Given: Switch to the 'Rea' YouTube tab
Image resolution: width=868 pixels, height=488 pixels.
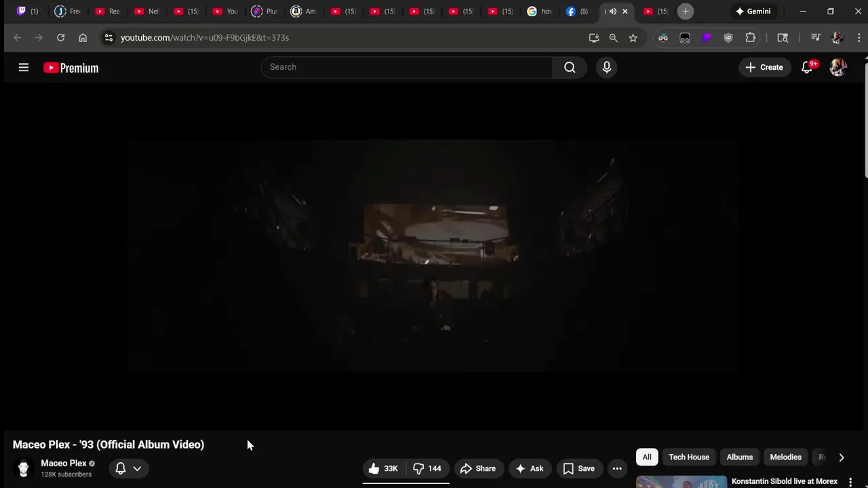Looking at the screenshot, I should pyautogui.click(x=107, y=12).
